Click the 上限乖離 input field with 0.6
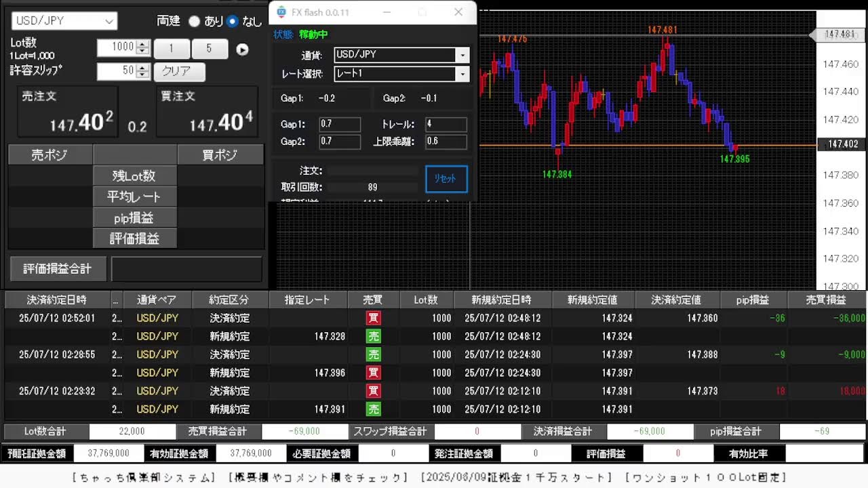 pos(446,142)
